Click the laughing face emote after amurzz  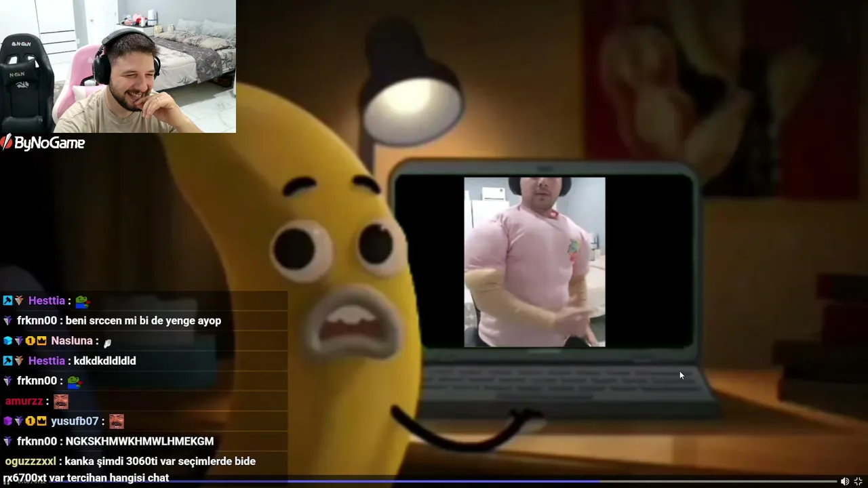(x=61, y=401)
